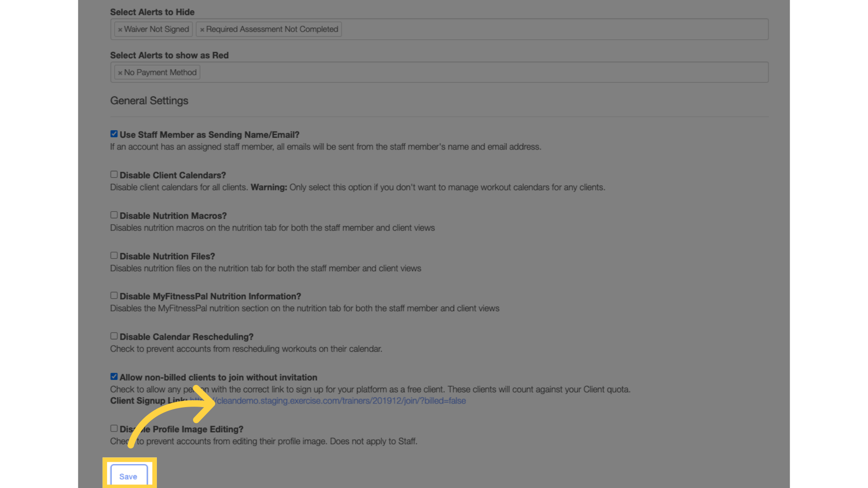
Task: Uncheck Use Staff Member as Sending Name/Email
Action: tap(114, 134)
